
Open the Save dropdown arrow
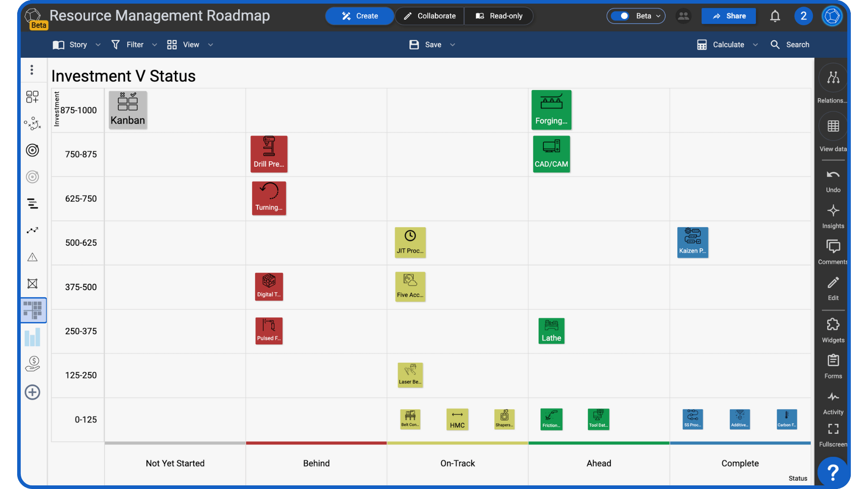[453, 45]
